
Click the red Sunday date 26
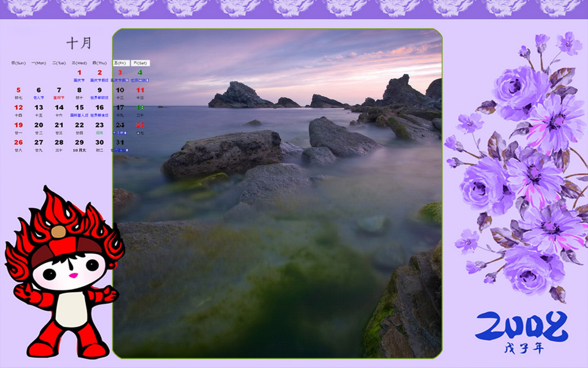tap(18, 143)
